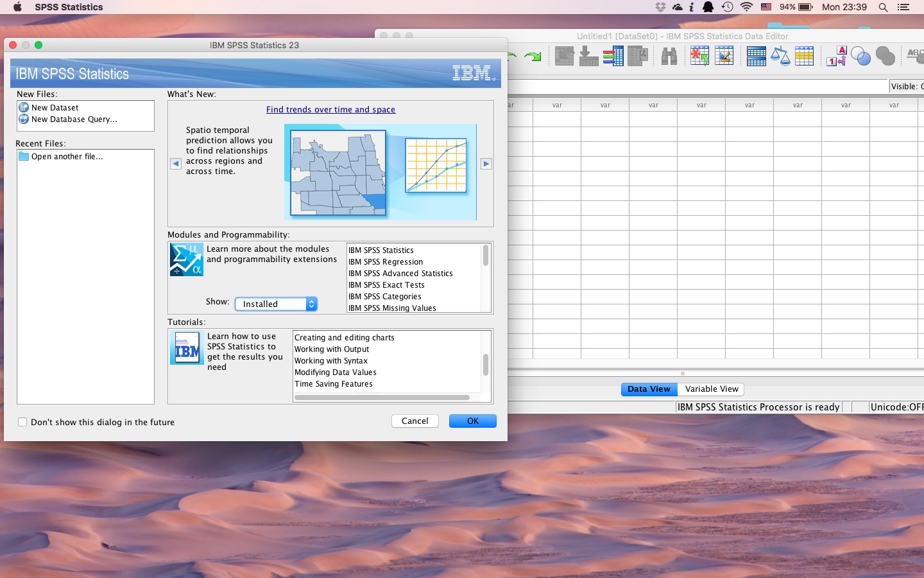Open the Wi-Fi menu bar icon

click(746, 7)
